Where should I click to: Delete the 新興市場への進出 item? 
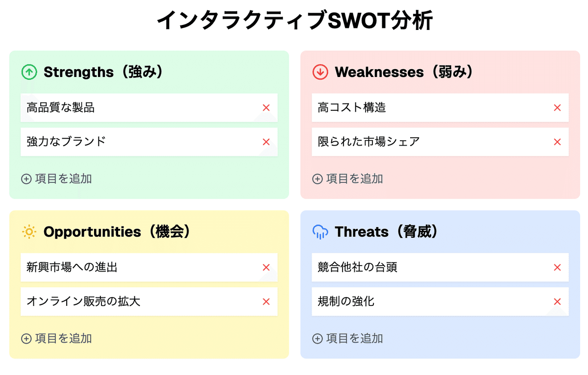(x=266, y=268)
